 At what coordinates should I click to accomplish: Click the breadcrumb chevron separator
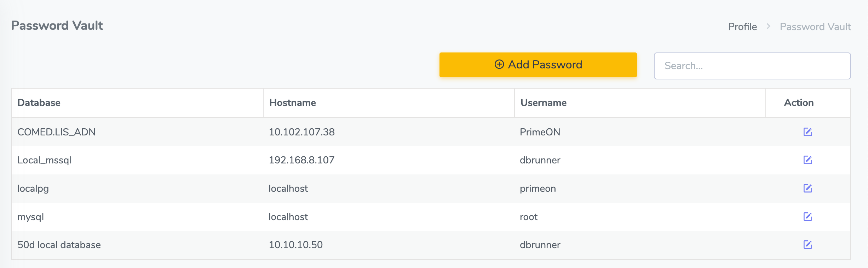(x=769, y=27)
